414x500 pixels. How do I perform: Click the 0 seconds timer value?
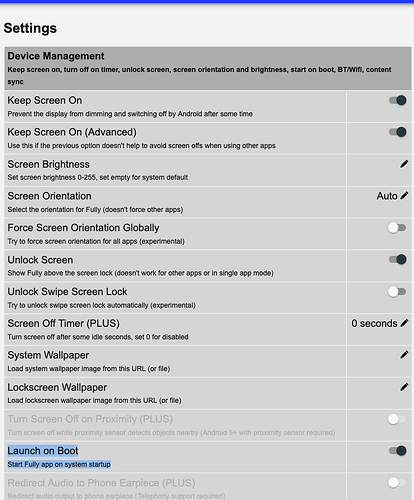point(374,323)
